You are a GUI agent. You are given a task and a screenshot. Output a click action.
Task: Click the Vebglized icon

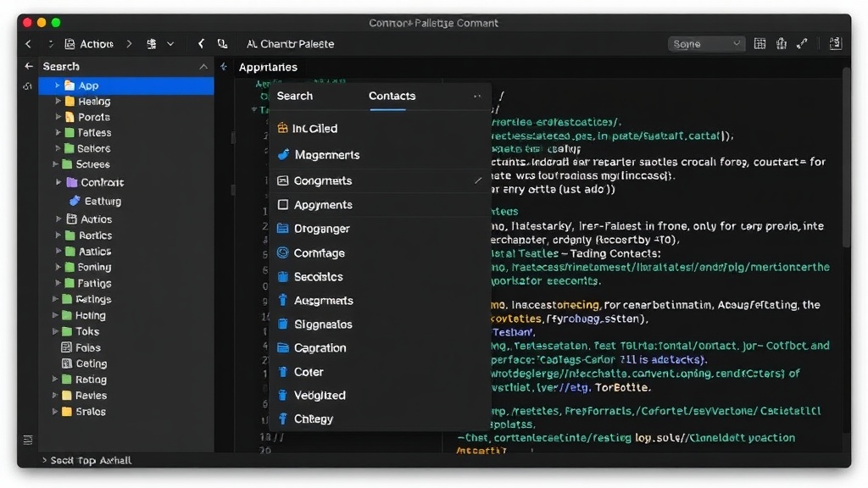(283, 395)
